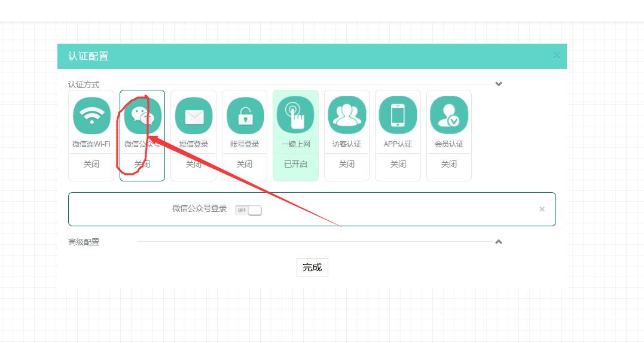Click the 微信连Wi-Fi label text
Image resolution: width=644 pixels, height=343 pixels.
(91, 144)
